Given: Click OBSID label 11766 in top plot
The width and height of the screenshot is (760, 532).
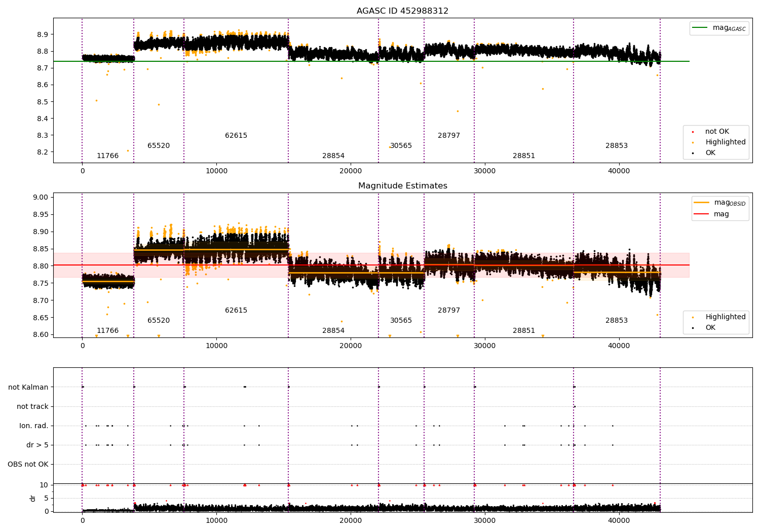Looking at the screenshot, I should coord(107,156).
